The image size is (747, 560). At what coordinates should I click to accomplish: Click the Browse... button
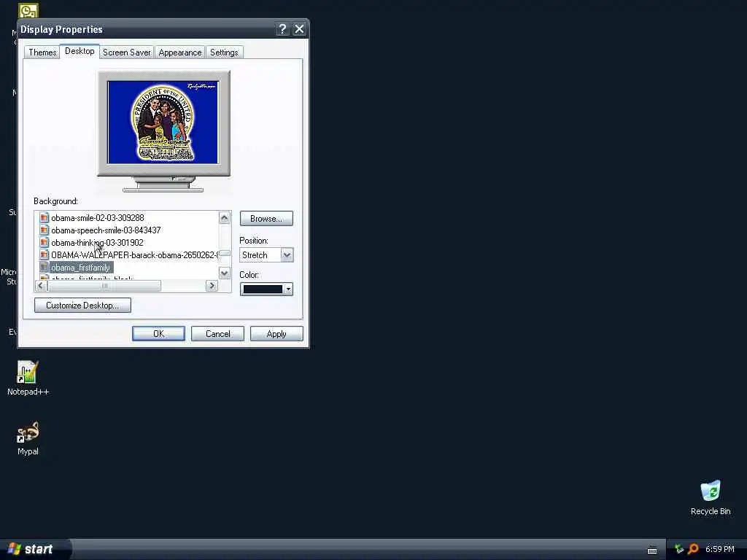tap(266, 219)
